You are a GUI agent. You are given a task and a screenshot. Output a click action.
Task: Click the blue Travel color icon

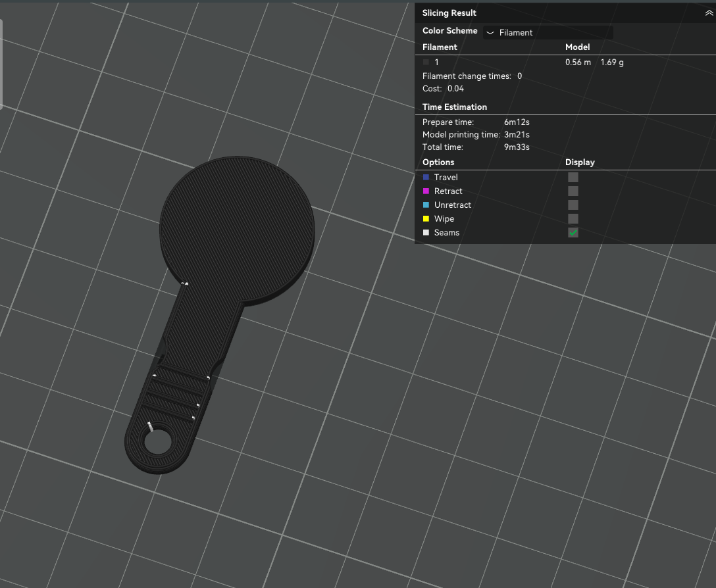point(426,177)
